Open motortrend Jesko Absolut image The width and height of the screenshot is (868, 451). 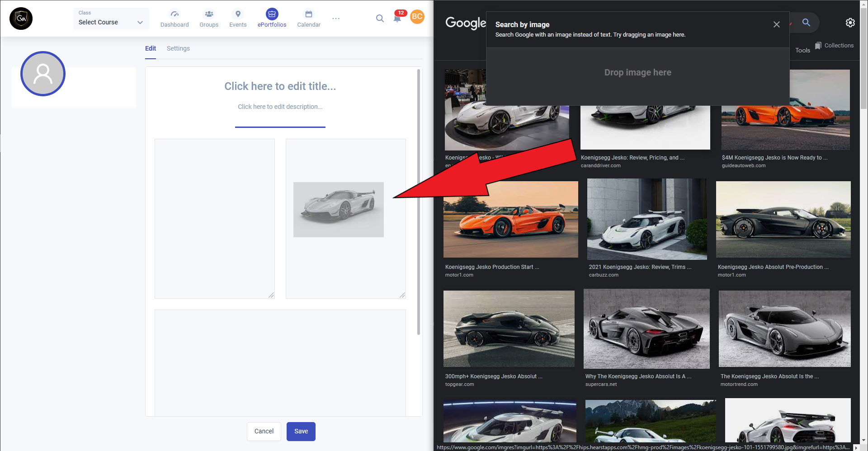tap(785, 329)
